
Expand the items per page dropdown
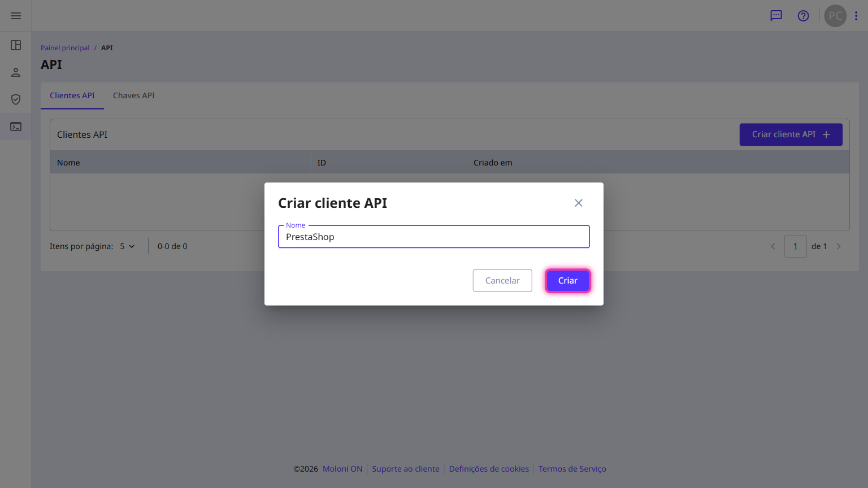click(x=128, y=246)
